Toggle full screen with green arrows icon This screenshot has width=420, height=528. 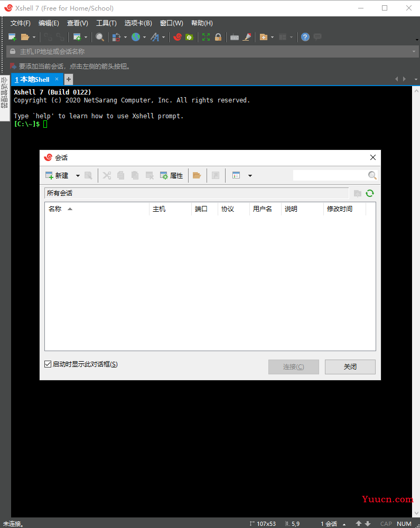206,37
